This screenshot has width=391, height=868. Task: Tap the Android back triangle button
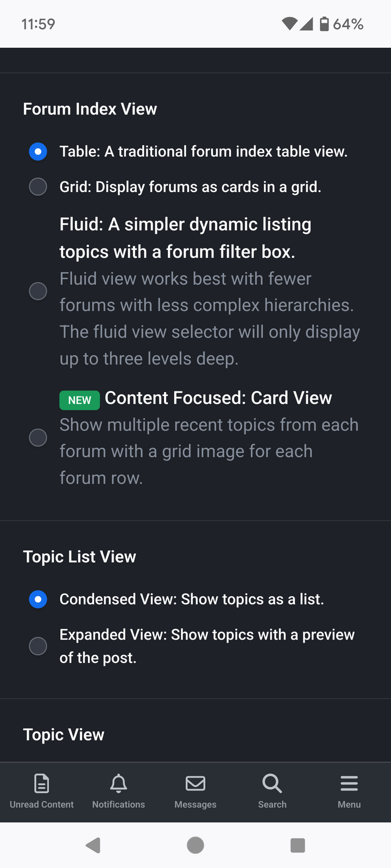(93, 845)
